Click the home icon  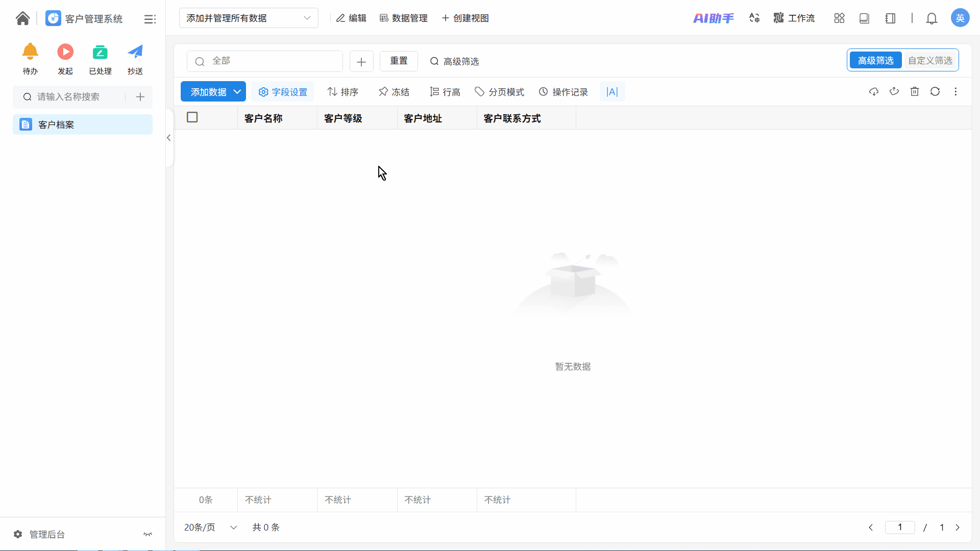click(22, 18)
